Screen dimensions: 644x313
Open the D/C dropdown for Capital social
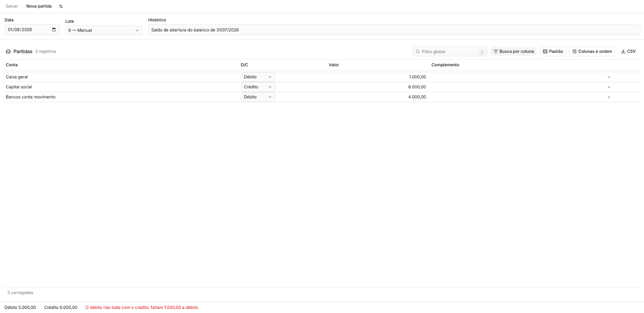pyautogui.click(x=258, y=87)
